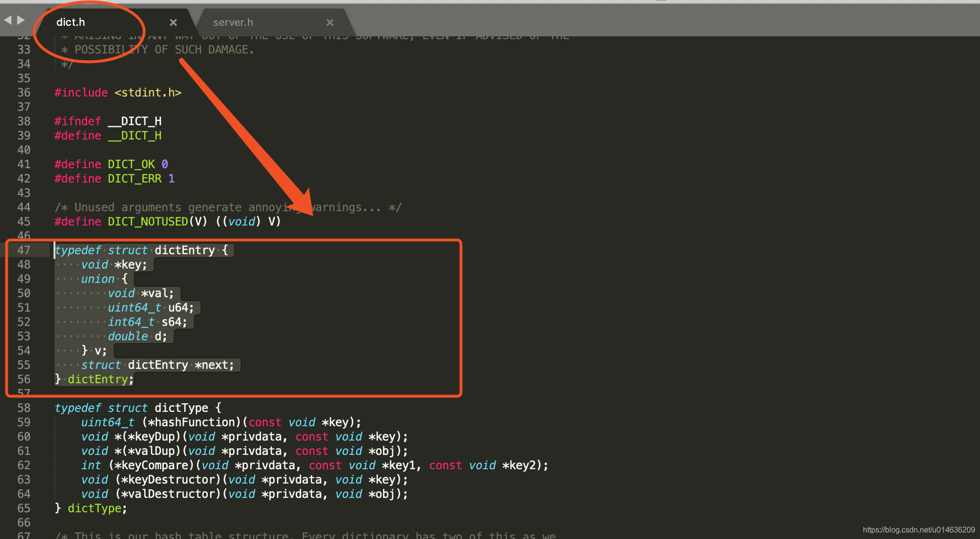
Task: Place cursor on '#include <stdint.h>' line
Action: [118, 93]
